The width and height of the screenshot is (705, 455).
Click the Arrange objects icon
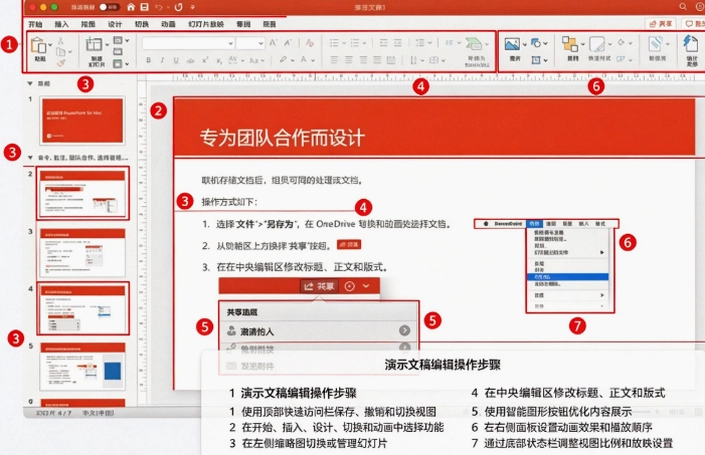[x=570, y=44]
